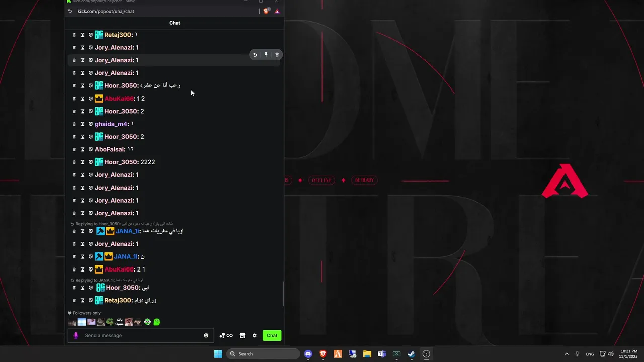
Task: Open AboFaisal's user profile
Action: (109, 150)
